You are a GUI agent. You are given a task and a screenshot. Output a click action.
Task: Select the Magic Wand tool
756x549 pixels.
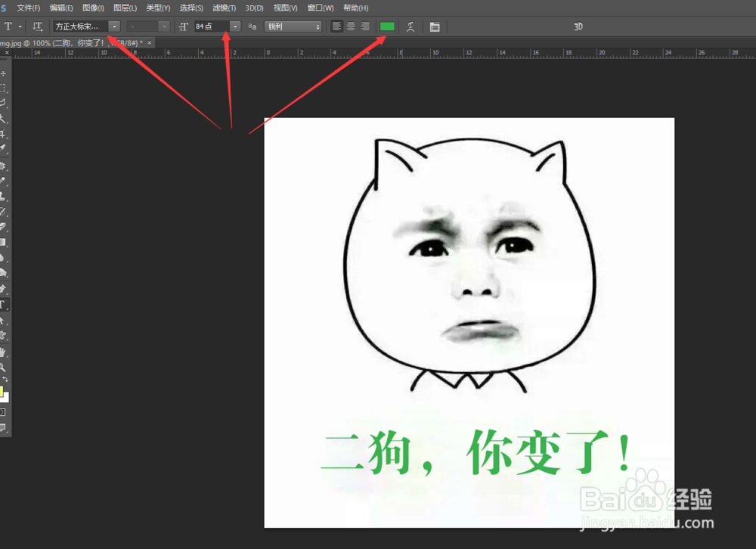(3, 118)
